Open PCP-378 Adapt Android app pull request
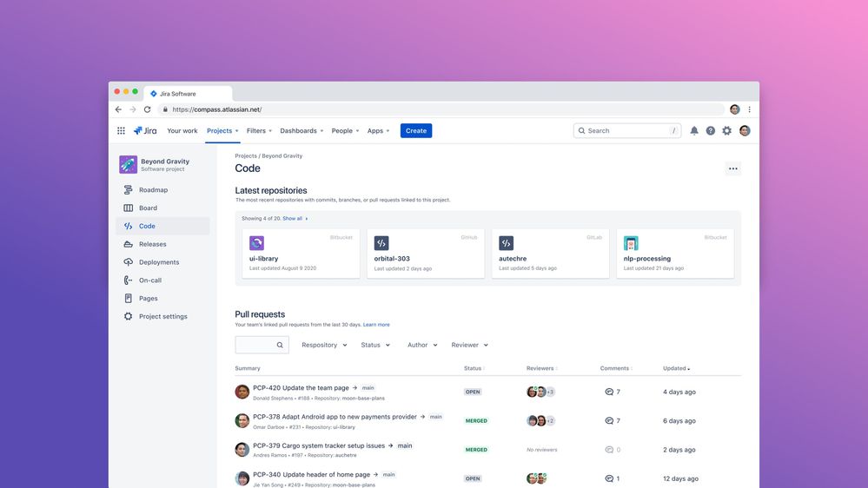This screenshot has height=488, width=868. click(335, 417)
